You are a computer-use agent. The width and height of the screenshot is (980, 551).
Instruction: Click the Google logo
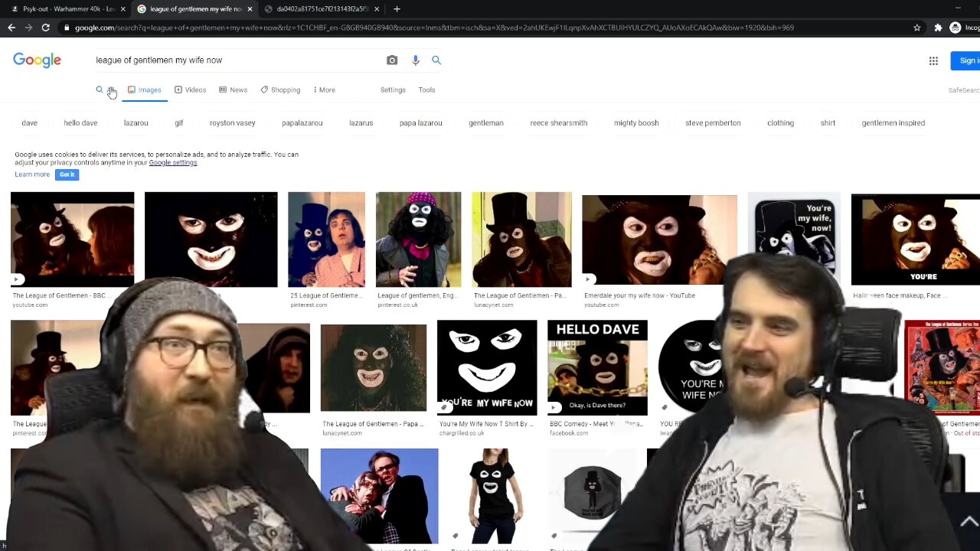coord(37,60)
